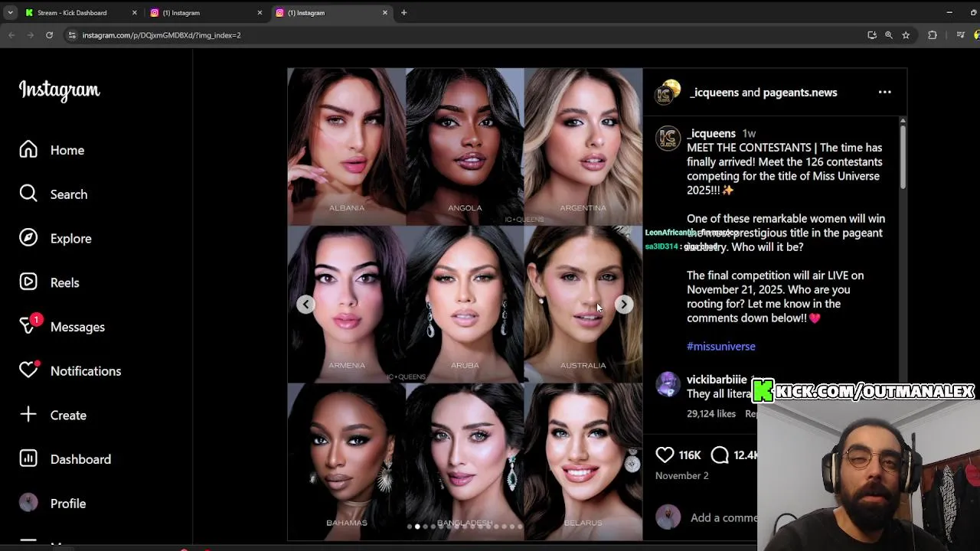
Task: Open comments via the speech bubble icon
Action: point(720,455)
